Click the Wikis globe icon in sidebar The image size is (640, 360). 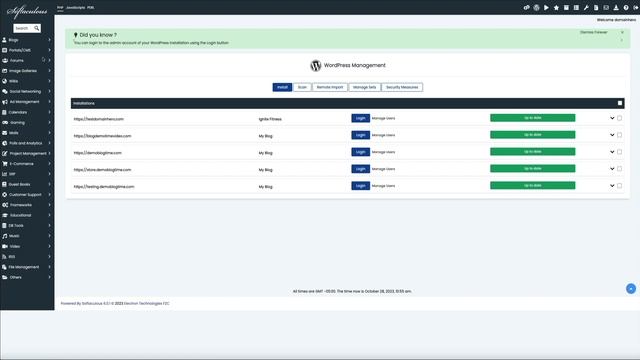coord(4,81)
